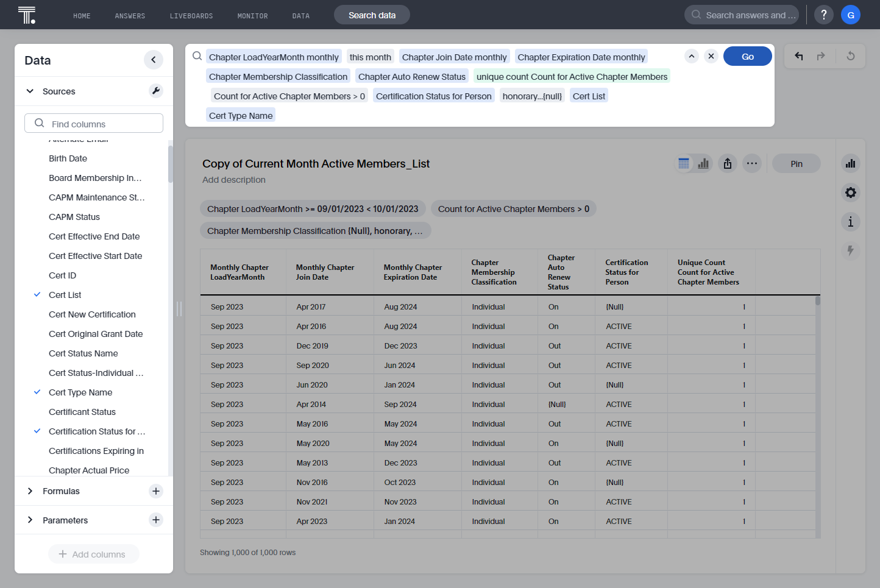
Task: Uncheck the Certification Status for column
Action: point(37,431)
